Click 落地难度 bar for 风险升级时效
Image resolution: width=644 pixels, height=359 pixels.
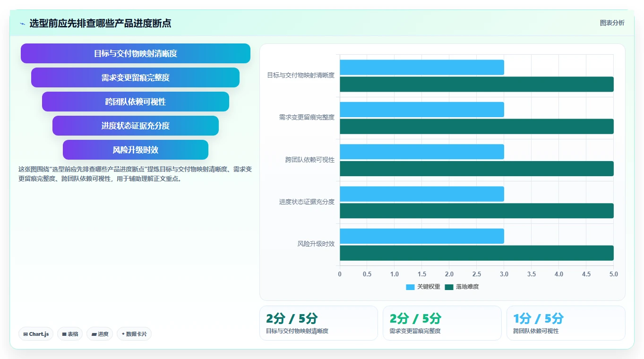(477, 253)
